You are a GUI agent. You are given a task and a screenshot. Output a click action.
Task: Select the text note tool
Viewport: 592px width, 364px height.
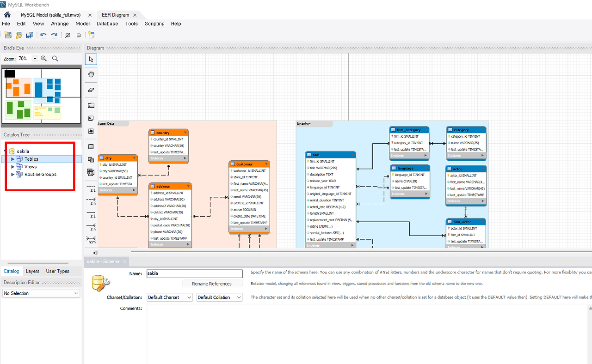pyautogui.click(x=91, y=118)
